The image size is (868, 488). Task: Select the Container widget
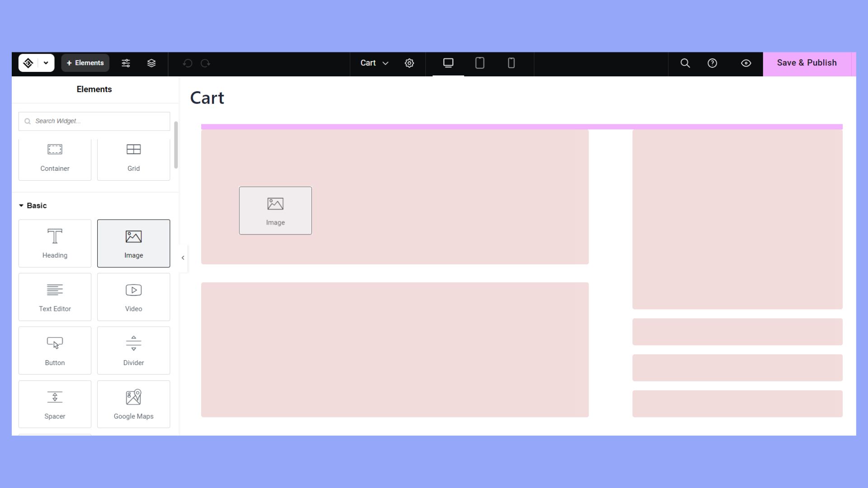(54, 158)
